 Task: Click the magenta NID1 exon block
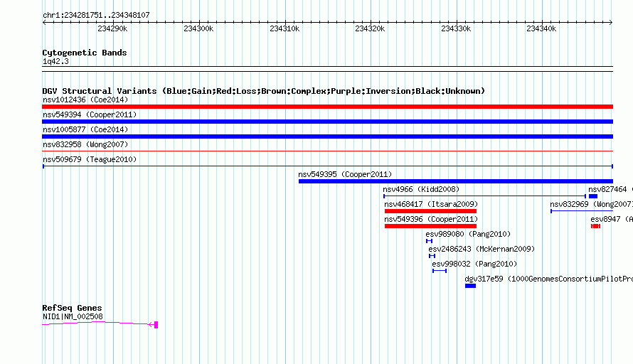[x=156, y=325]
